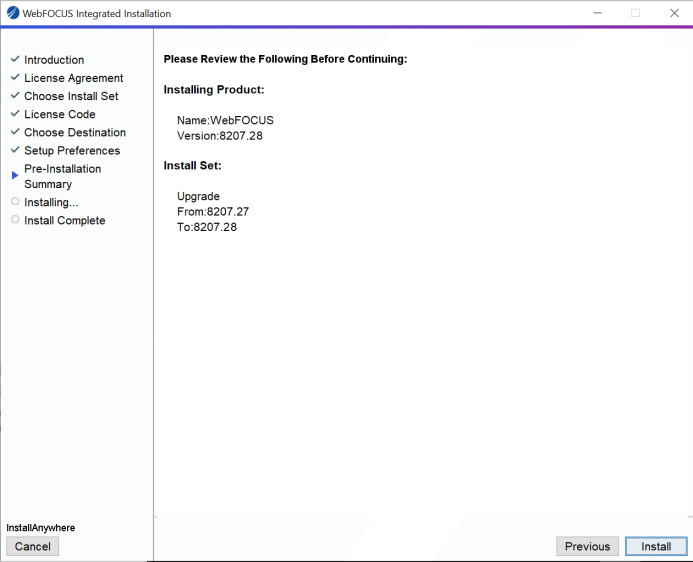The height and width of the screenshot is (562, 693).
Task: Click the From:8207.27 line
Action: 213,212
